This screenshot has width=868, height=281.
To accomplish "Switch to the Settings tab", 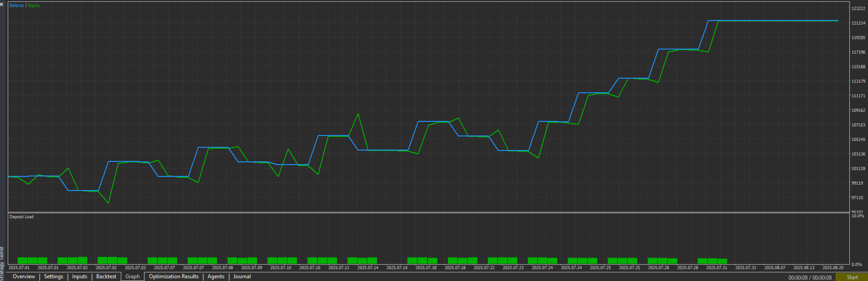I will tap(54, 276).
